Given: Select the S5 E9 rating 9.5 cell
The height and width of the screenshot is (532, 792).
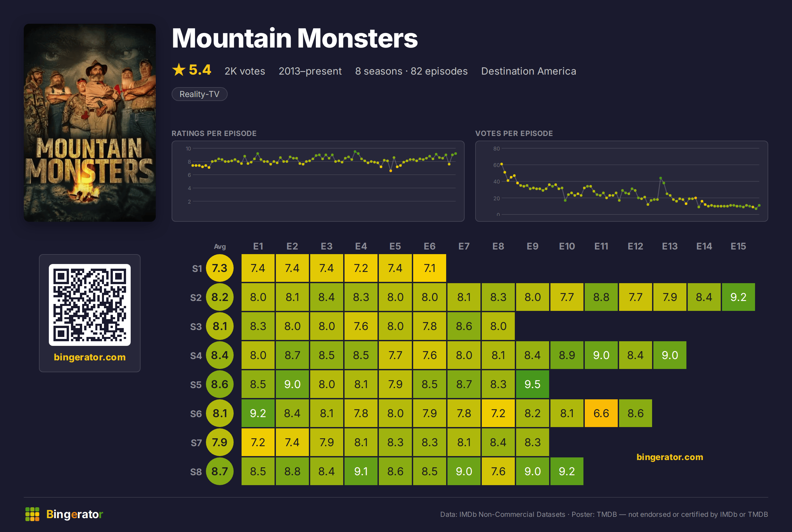Looking at the screenshot, I should [x=533, y=384].
